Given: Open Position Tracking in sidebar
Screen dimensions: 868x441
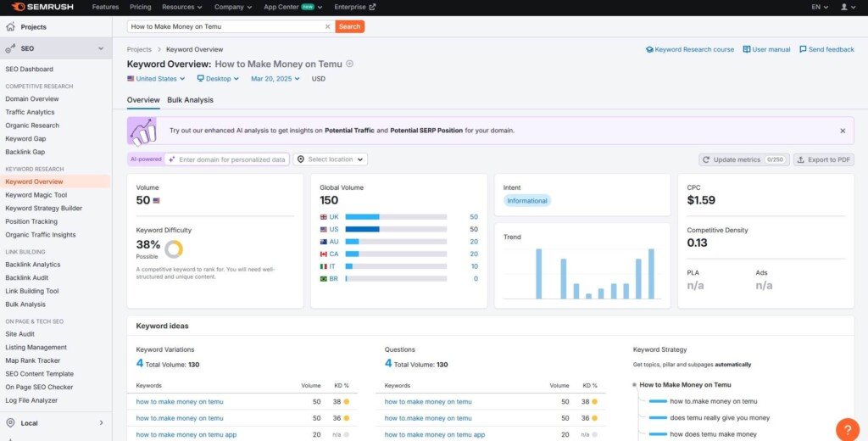Looking at the screenshot, I should (x=31, y=221).
